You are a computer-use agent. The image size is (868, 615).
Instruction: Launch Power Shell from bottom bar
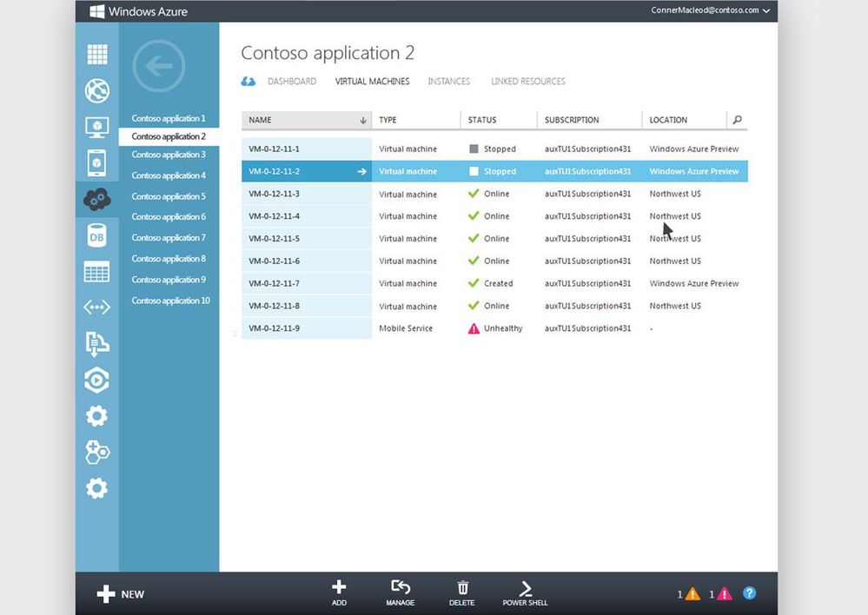click(x=525, y=593)
